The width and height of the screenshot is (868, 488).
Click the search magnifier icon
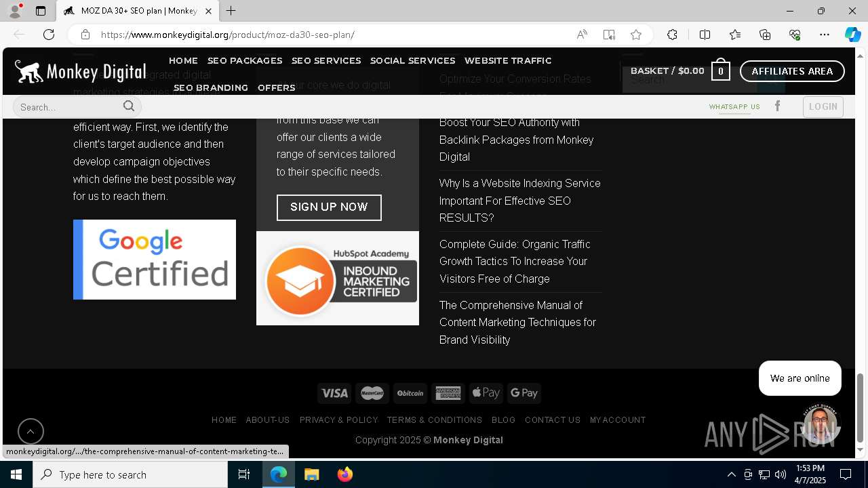[x=129, y=106]
